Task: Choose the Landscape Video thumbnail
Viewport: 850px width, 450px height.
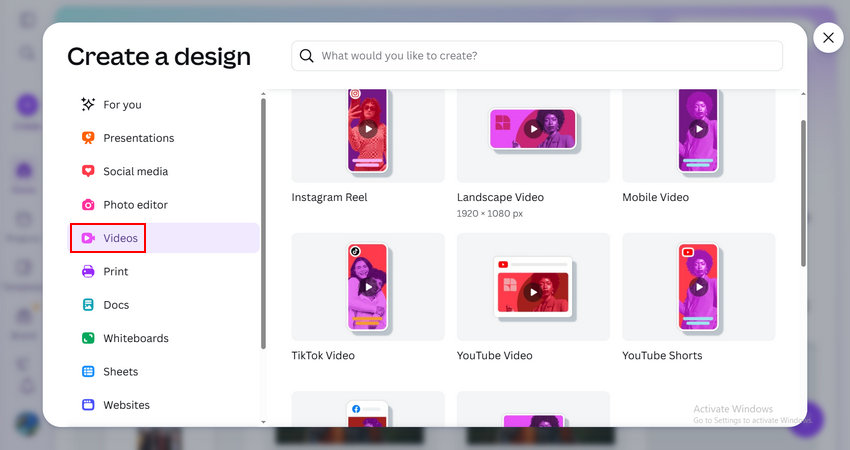Action: click(533, 136)
